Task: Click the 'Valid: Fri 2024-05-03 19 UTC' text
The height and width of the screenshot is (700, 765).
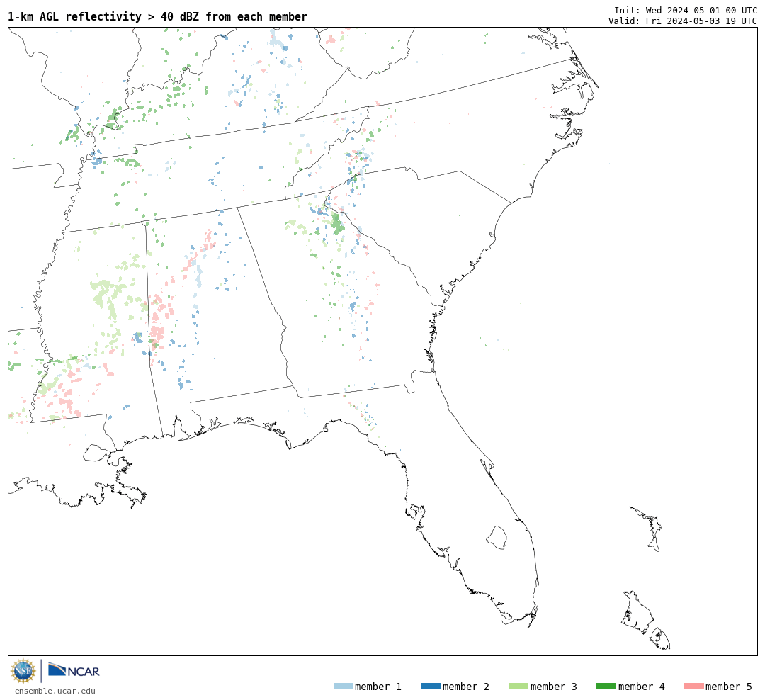Action: 683,21
